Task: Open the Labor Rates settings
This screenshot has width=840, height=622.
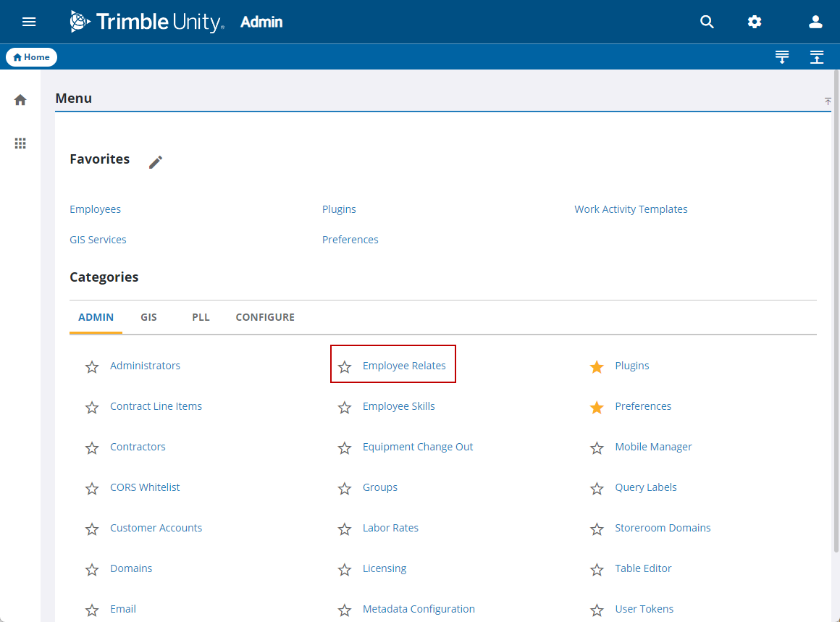Action: pyautogui.click(x=390, y=527)
